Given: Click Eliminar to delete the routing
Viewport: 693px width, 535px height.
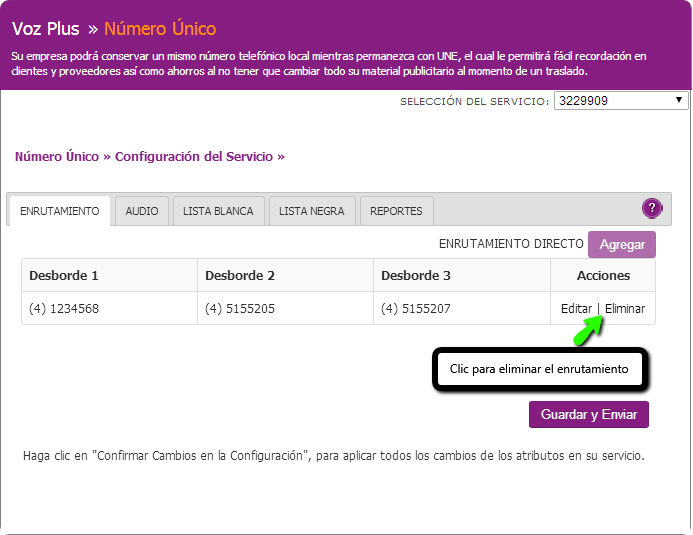Looking at the screenshot, I should point(625,308).
